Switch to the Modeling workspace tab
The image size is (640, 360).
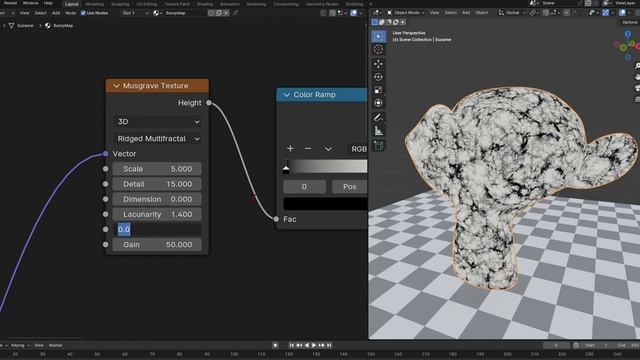[95, 4]
